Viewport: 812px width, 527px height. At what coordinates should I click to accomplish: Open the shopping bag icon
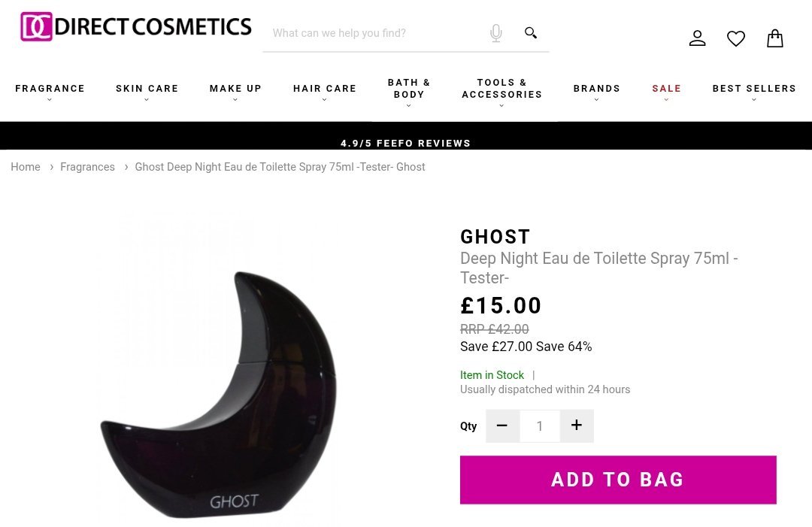(x=774, y=38)
